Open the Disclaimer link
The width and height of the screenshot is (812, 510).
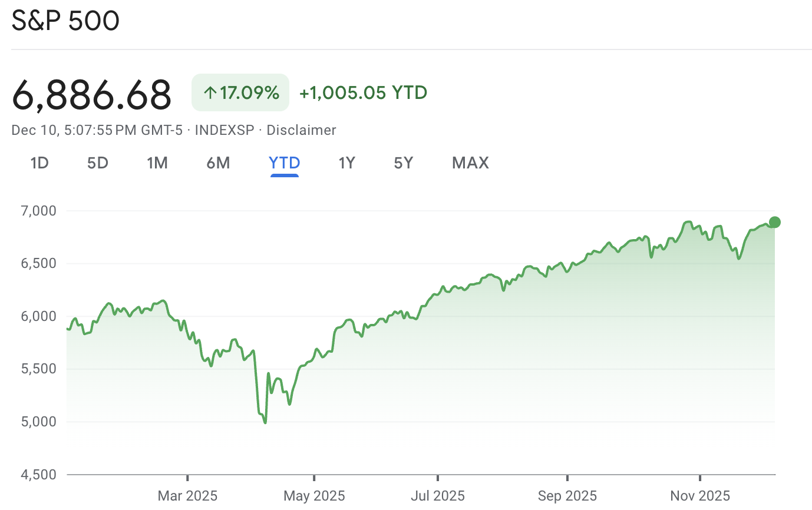point(301,130)
